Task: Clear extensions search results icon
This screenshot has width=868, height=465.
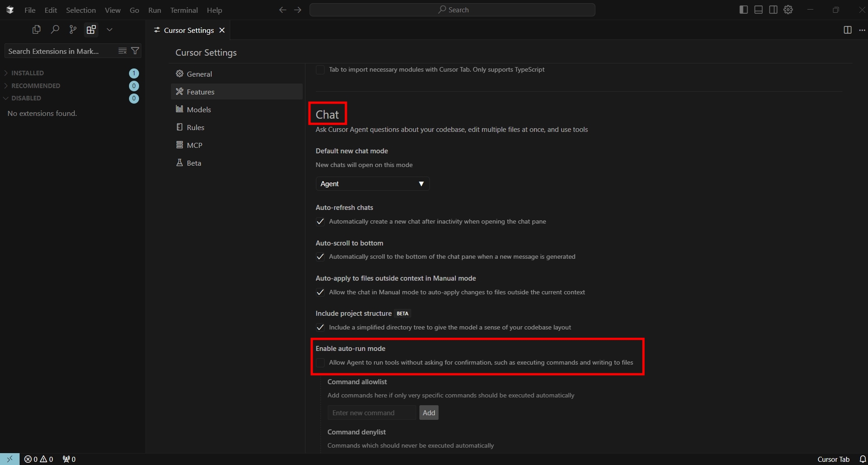Action: tap(122, 51)
